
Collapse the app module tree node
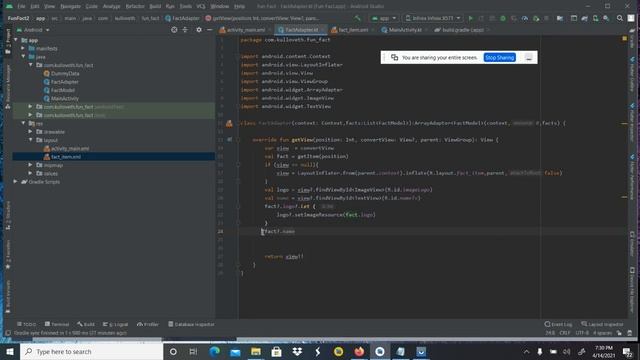click(16, 40)
